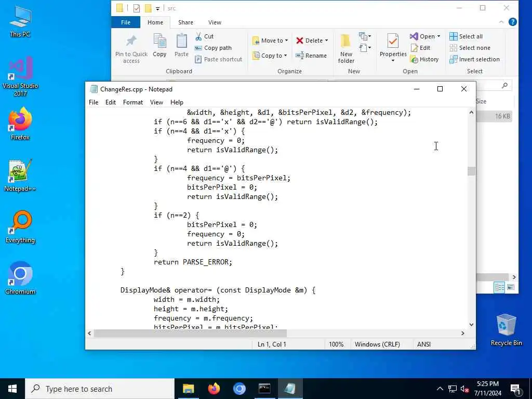Image resolution: width=532 pixels, height=399 pixels.
Task: Click Notepad horizontal scrollbar right arrow
Action: click(x=463, y=333)
